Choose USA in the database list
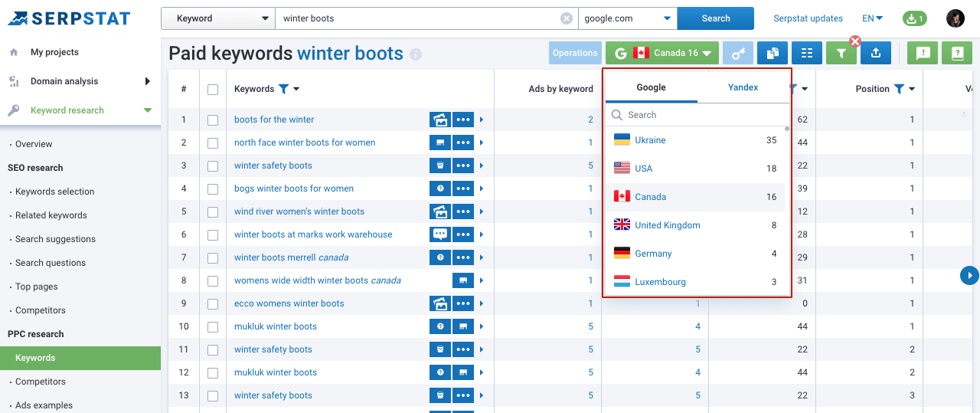This screenshot has width=980, height=413. [x=695, y=169]
